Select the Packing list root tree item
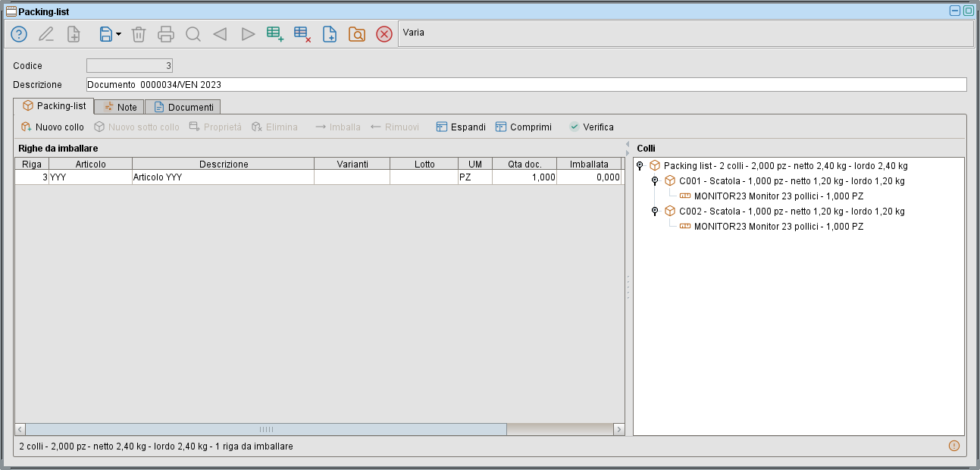This screenshot has height=470, width=980. [778, 165]
